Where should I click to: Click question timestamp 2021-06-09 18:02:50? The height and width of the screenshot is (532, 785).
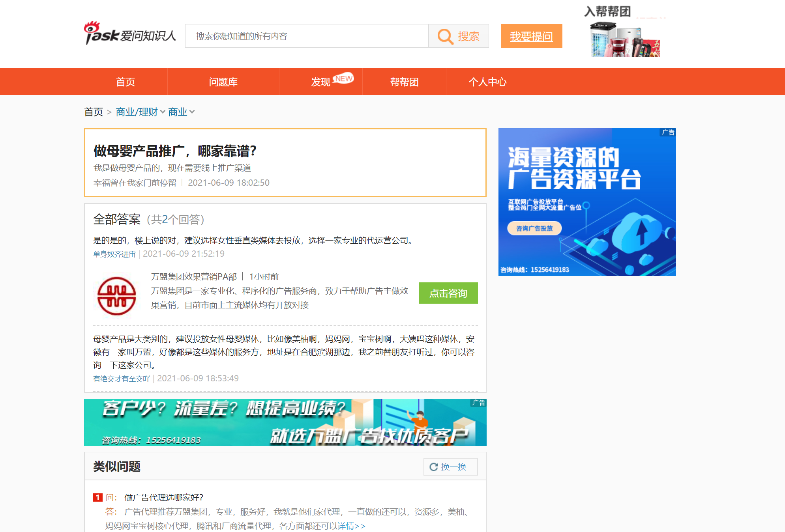coord(229,183)
